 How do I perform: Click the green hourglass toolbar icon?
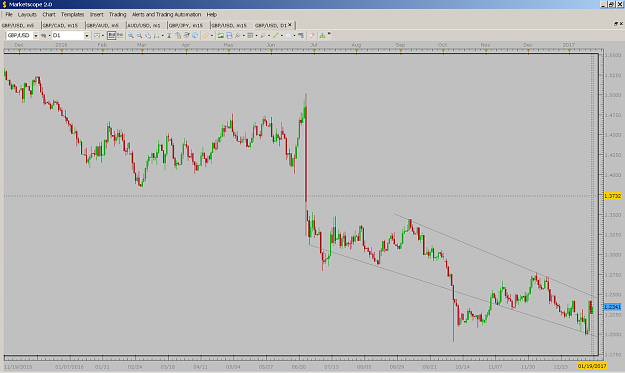[169, 35]
